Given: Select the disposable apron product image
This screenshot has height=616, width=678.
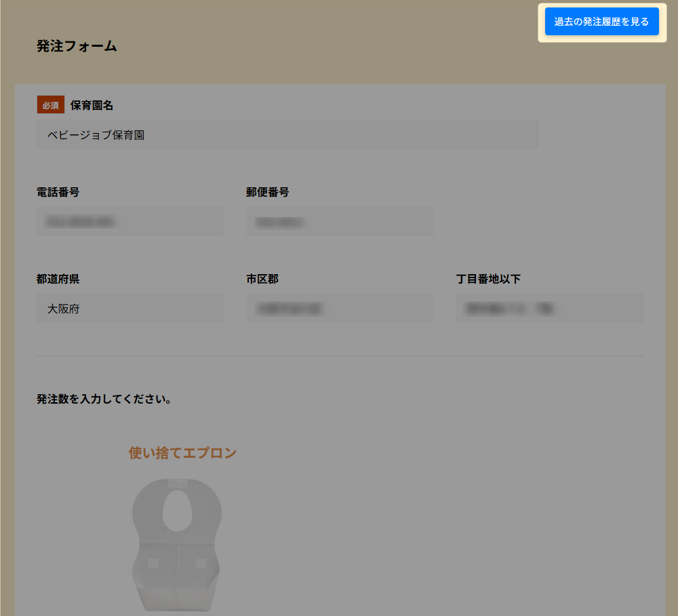Looking at the screenshot, I should [x=177, y=545].
